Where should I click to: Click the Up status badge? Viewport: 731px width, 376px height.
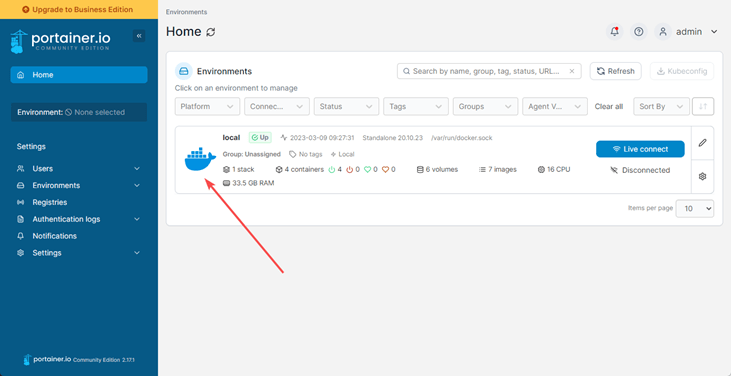tap(260, 137)
